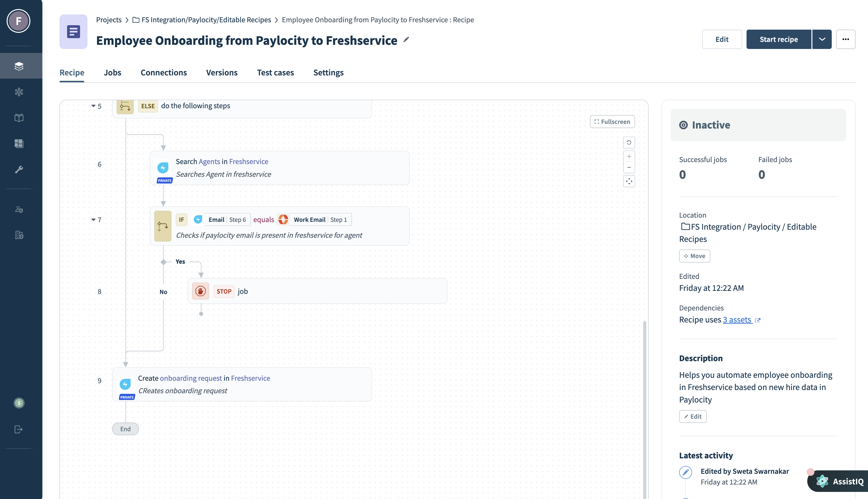Click the reset view icon on canvas
Screen dimensions: 868x499
click(x=629, y=142)
